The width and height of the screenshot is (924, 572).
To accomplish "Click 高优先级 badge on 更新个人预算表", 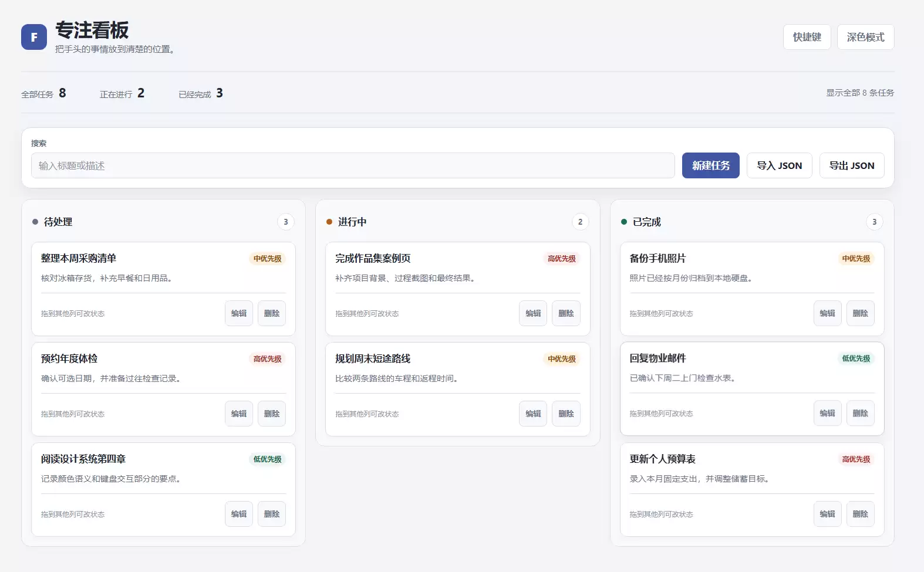I will pos(856,459).
